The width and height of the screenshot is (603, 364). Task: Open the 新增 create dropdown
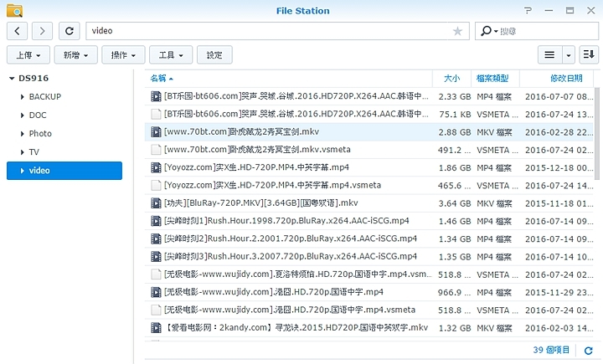point(76,55)
